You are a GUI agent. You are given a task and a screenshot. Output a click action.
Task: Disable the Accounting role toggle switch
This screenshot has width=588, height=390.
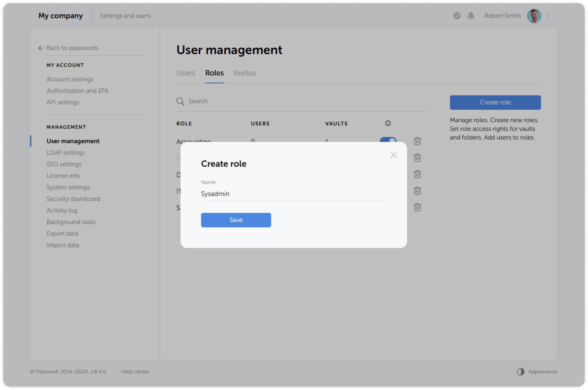388,141
